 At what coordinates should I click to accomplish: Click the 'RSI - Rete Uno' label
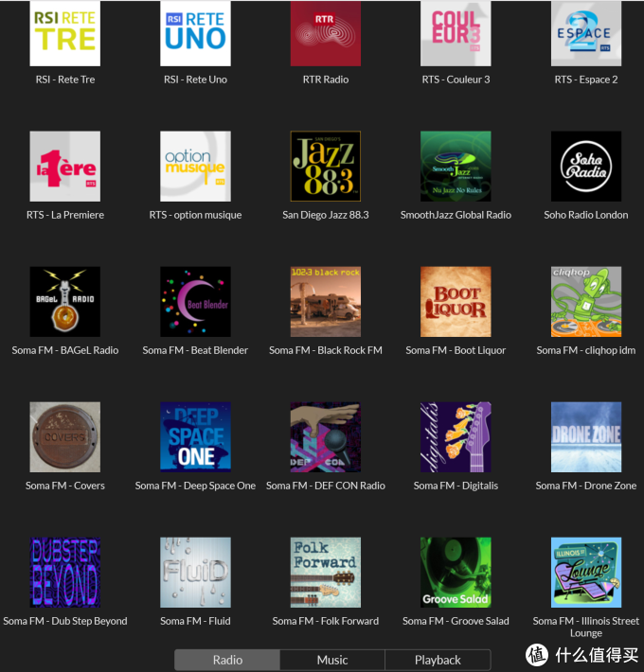pos(195,80)
